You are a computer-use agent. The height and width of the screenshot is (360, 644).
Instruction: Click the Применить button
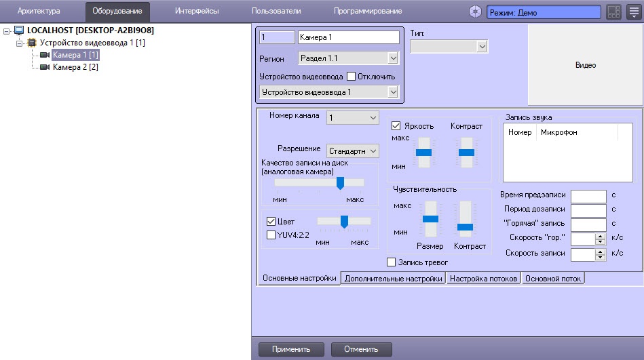pos(291,349)
